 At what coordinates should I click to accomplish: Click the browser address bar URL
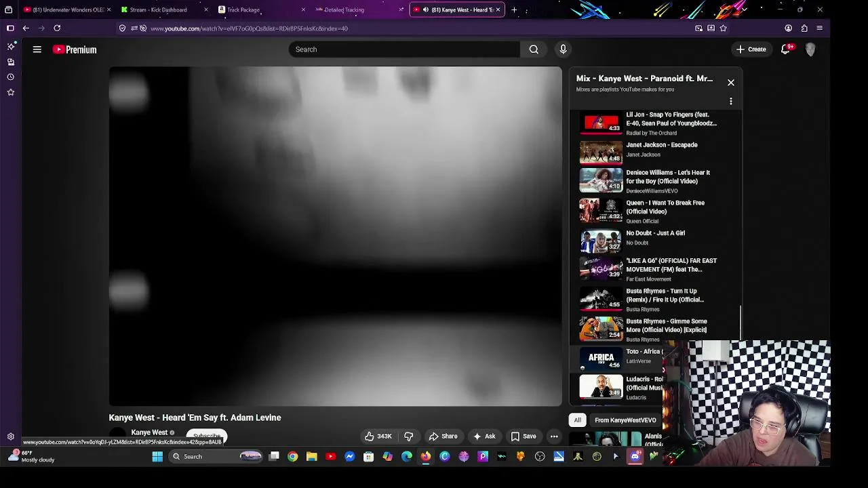[x=249, y=28]
